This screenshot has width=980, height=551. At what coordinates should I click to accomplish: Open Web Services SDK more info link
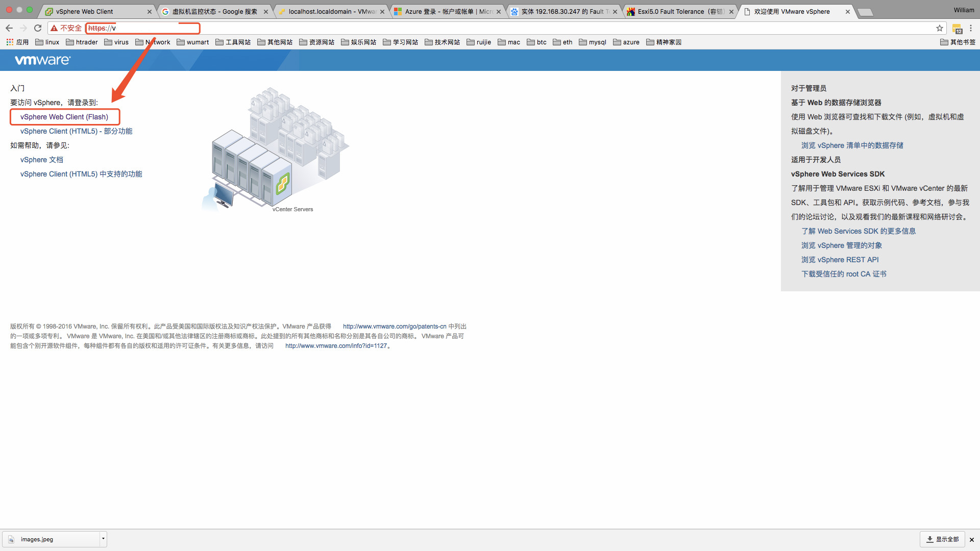coord(859,231)
